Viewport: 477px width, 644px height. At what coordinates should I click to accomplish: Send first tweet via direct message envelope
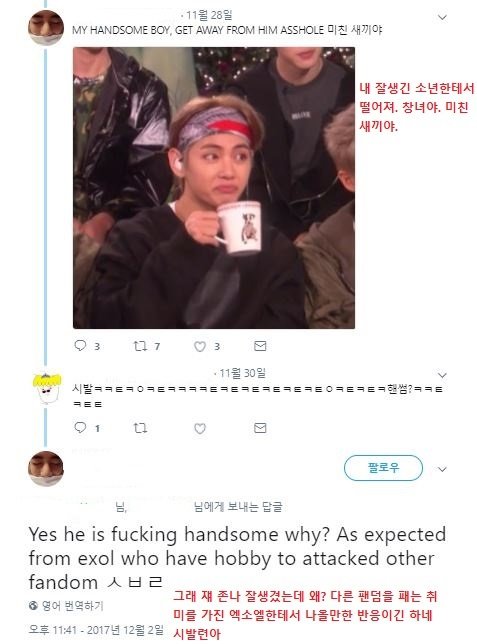260,346
